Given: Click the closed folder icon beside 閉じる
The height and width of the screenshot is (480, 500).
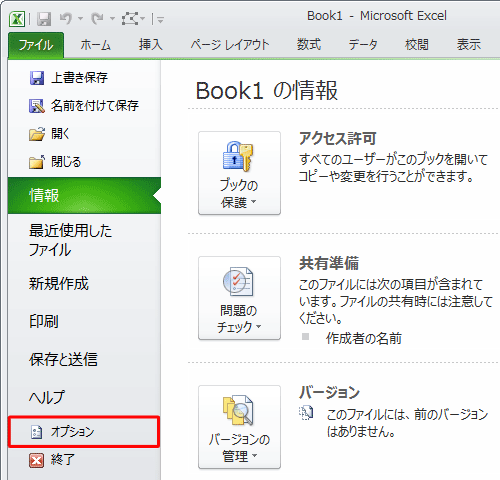Looking at the screenshot, I should tap(37, 162).
